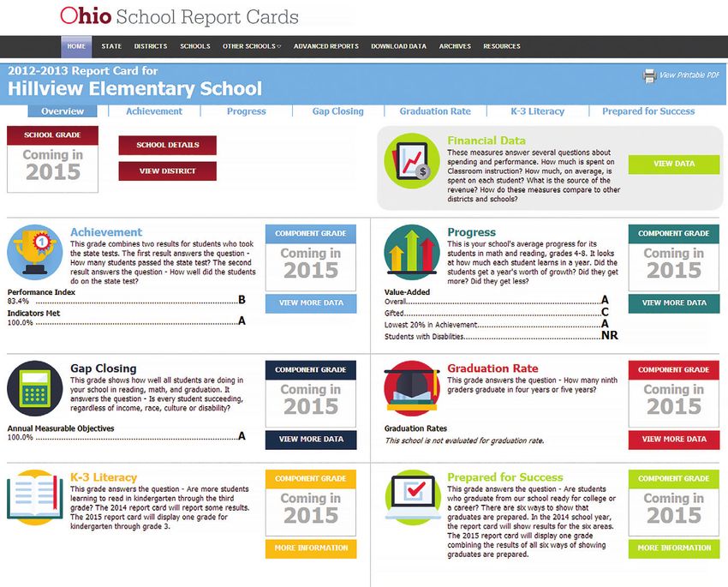The image size is (728, 587).
Task: Click the School Details button
Action: 168,146
